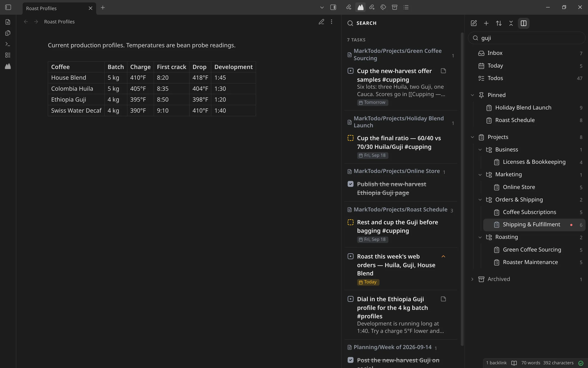The image size is (588, 368).
Task: Navigate forward arrow in note header
Action: pos(36,22)
